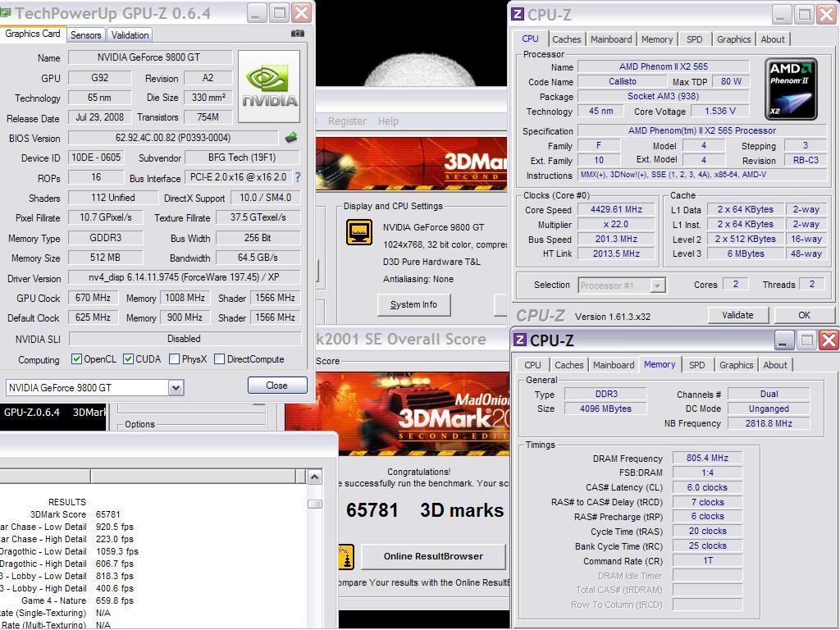Open Mainboard tab in top CPU-Z window
This screenshot has width=840, height=630.
(x=610, y=39)
